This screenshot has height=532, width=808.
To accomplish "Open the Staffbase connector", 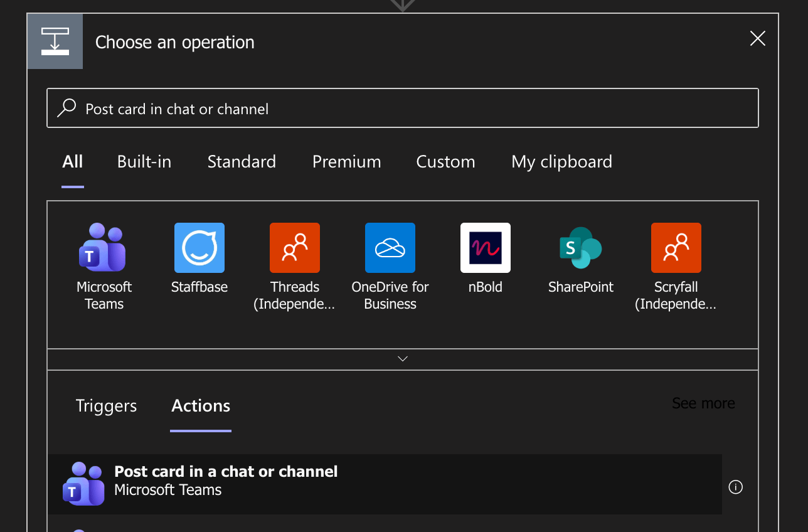I will click(199, 248).
